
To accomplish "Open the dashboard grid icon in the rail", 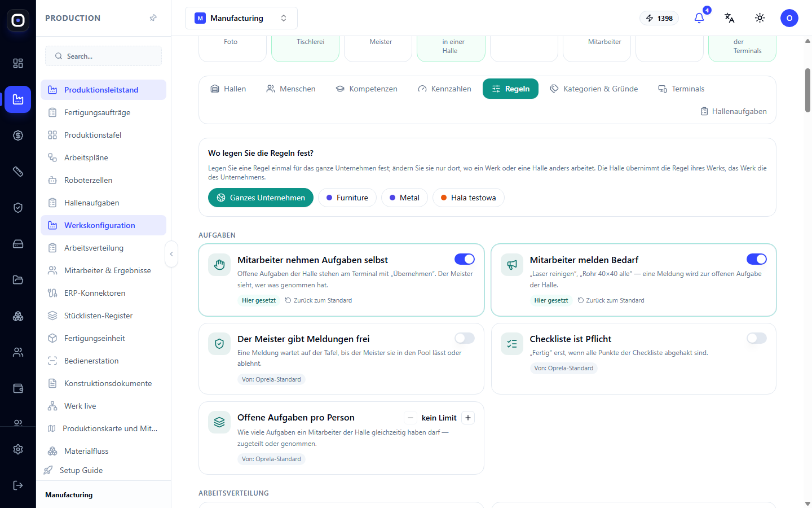I will (18, 63).
